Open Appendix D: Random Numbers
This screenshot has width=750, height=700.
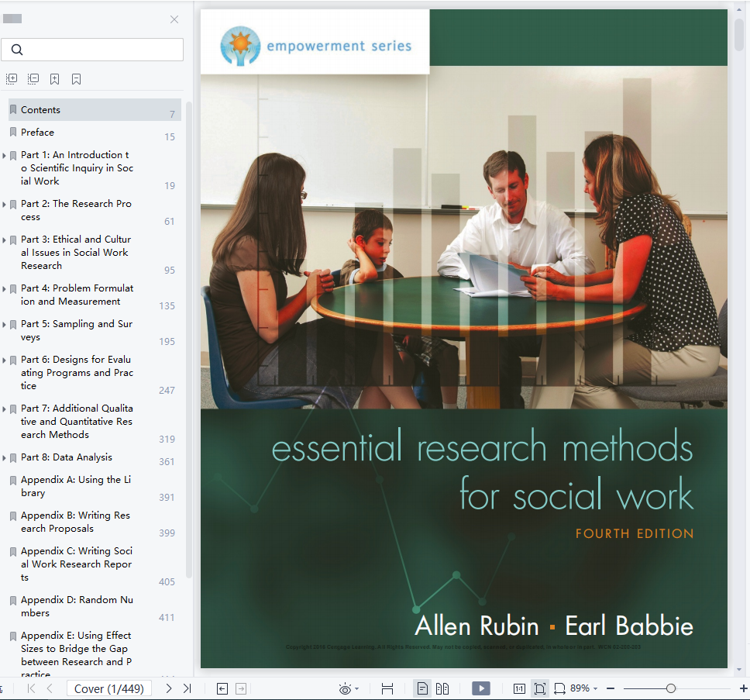click(x=77, y=606)
